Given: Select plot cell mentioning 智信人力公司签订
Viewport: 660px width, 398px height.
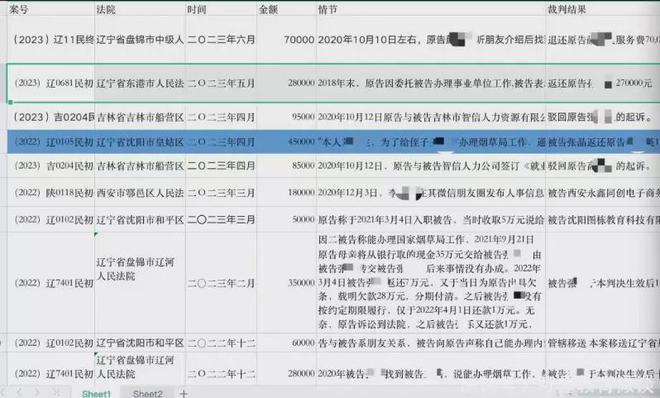Looking at the screenshot, I should coord(431,166).
